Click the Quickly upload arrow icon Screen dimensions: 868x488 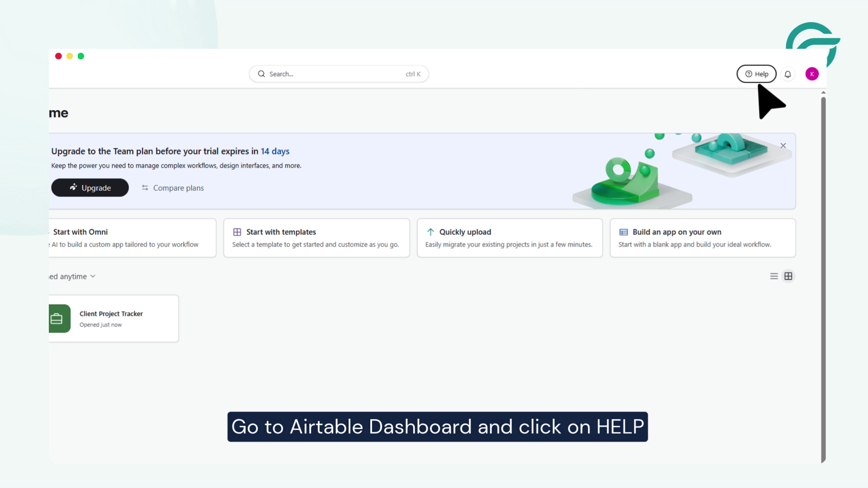tap(430, 232)
